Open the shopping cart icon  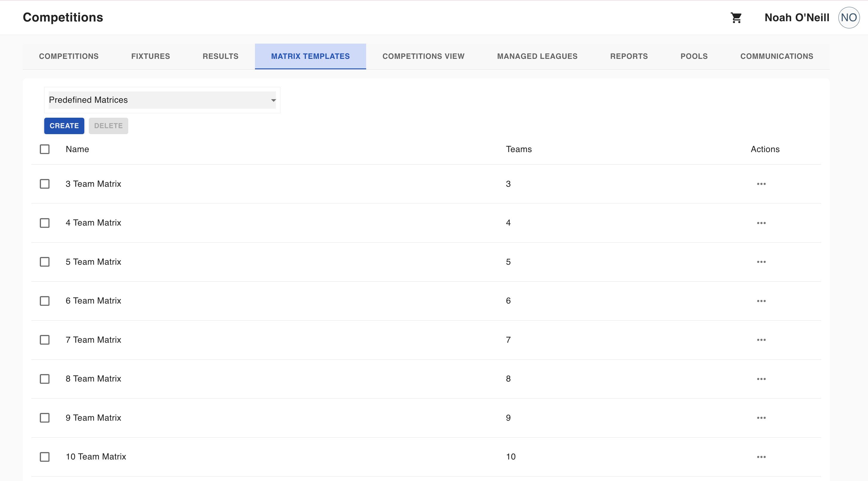[736, 18]
